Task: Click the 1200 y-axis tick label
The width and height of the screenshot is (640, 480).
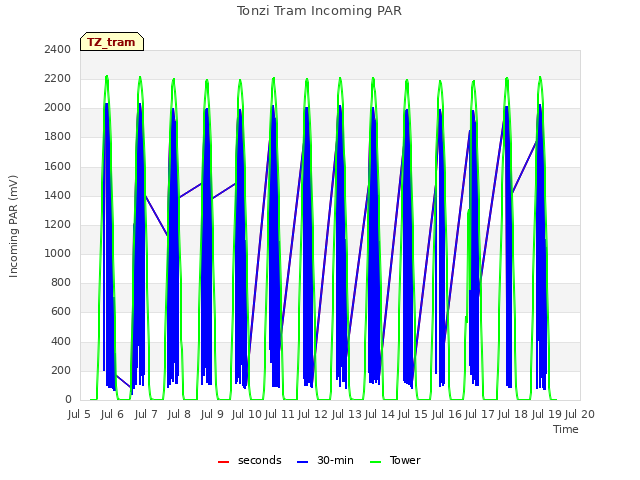Action: (x=58, y=224)
